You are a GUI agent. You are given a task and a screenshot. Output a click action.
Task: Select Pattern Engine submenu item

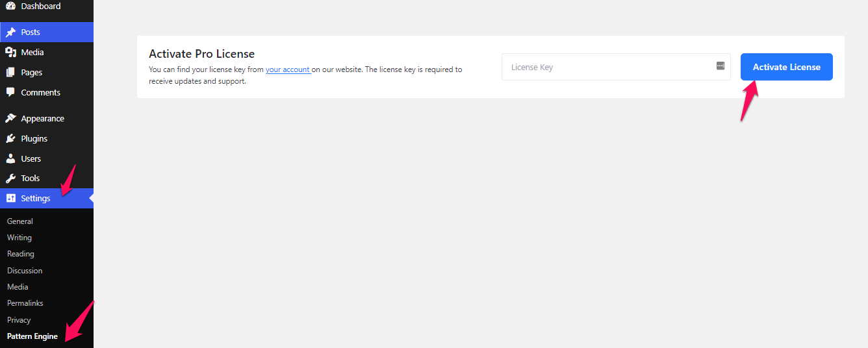point(32,336)
